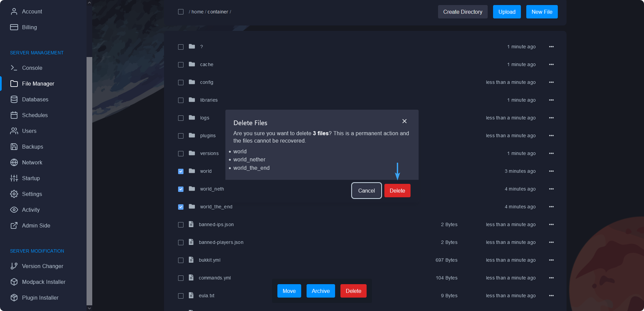Click the cache folder icon
Screen dimensions: 644x311
(x=192, y=64)
